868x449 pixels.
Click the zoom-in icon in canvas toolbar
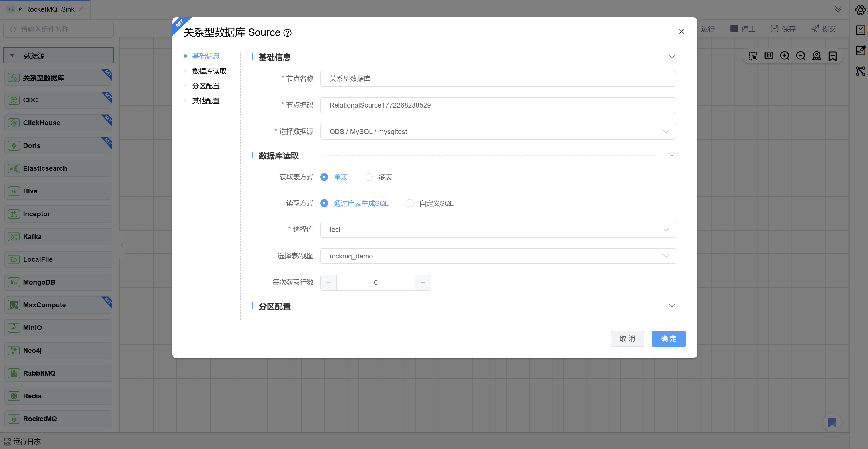784,55
